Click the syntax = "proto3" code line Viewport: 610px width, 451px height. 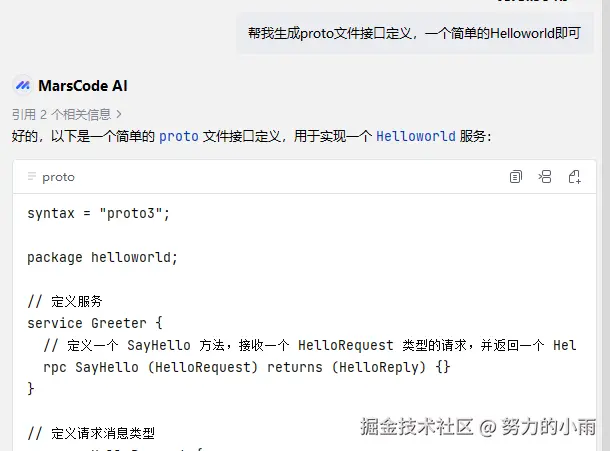coord(99,213)
